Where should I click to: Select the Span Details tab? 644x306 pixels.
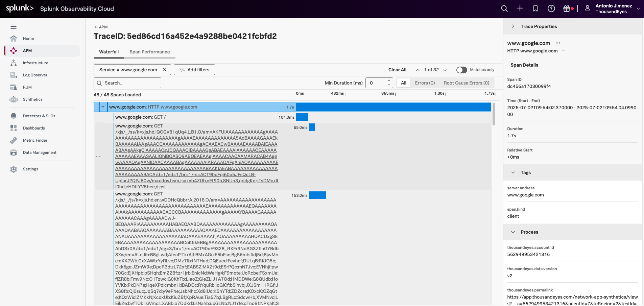tap(524, 65)
